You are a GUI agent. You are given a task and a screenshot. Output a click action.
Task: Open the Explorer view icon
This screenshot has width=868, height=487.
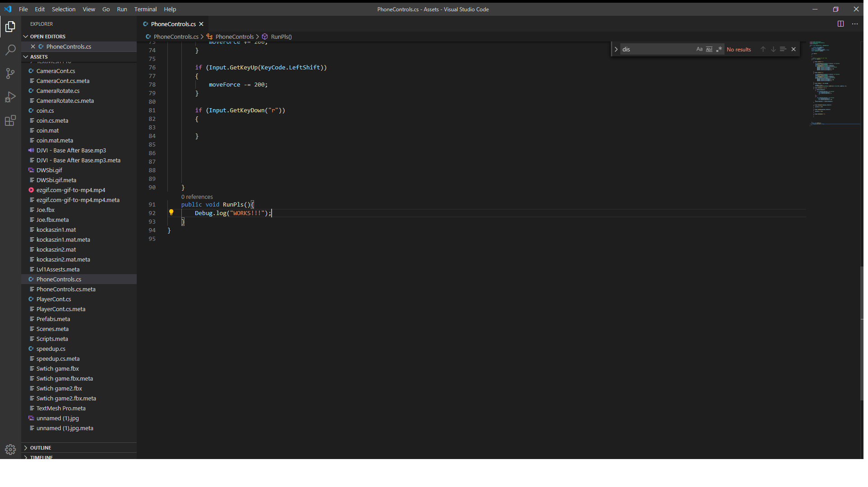coord(10,27)
